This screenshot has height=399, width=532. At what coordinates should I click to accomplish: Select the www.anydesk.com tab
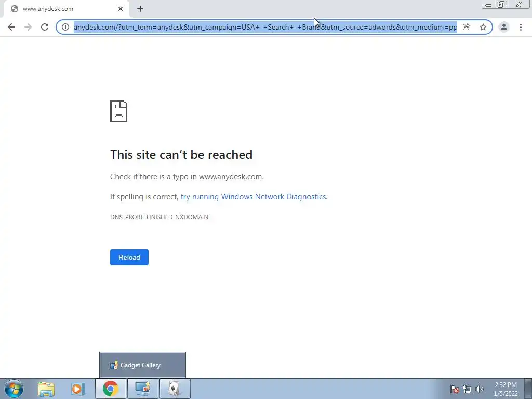click(x=66, y=9)
